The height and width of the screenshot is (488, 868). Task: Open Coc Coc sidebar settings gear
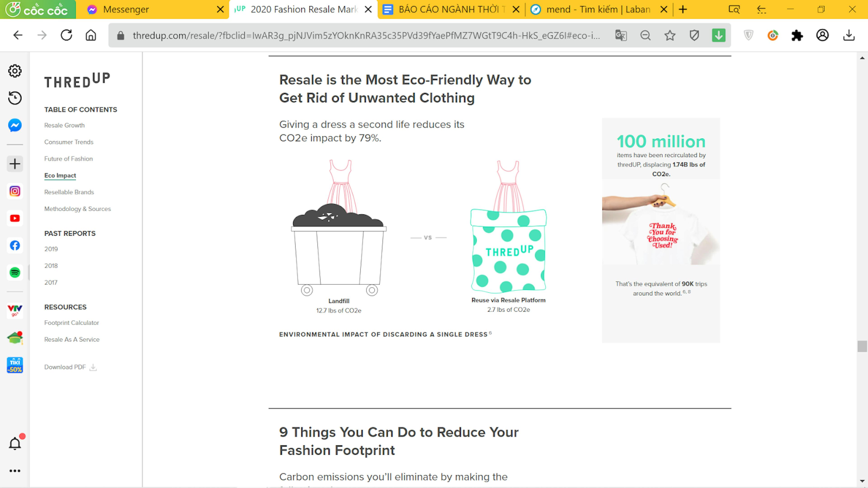click(15, 71)
